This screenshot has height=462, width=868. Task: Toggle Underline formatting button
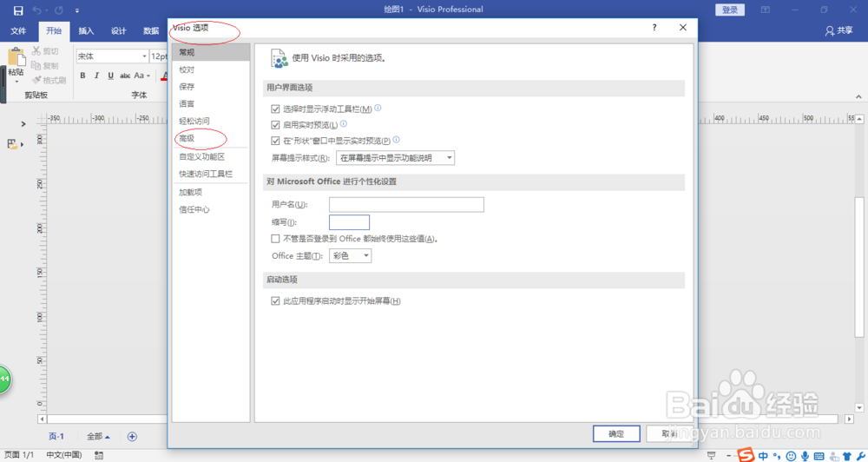(x=111, y=76)
